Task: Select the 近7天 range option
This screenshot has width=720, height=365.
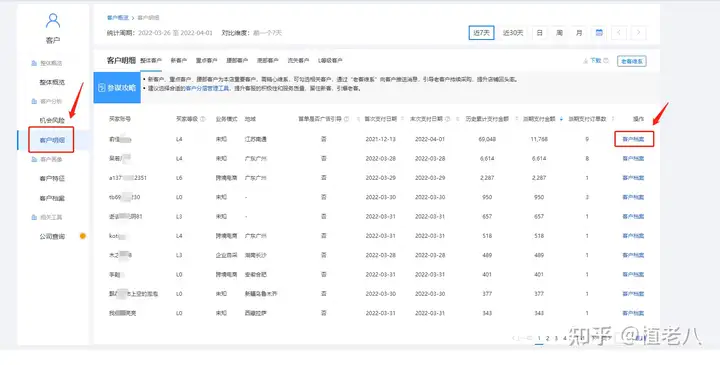Action: tap(481, 33)
